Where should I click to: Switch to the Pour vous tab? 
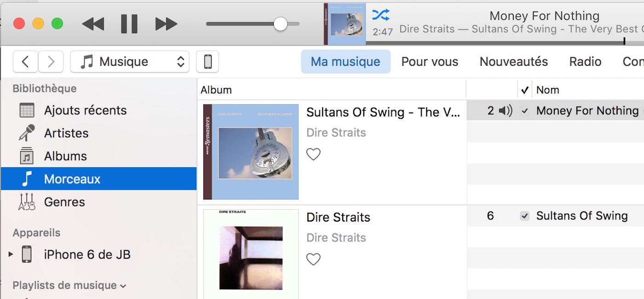pyautogui.click(x=430, y=62)
